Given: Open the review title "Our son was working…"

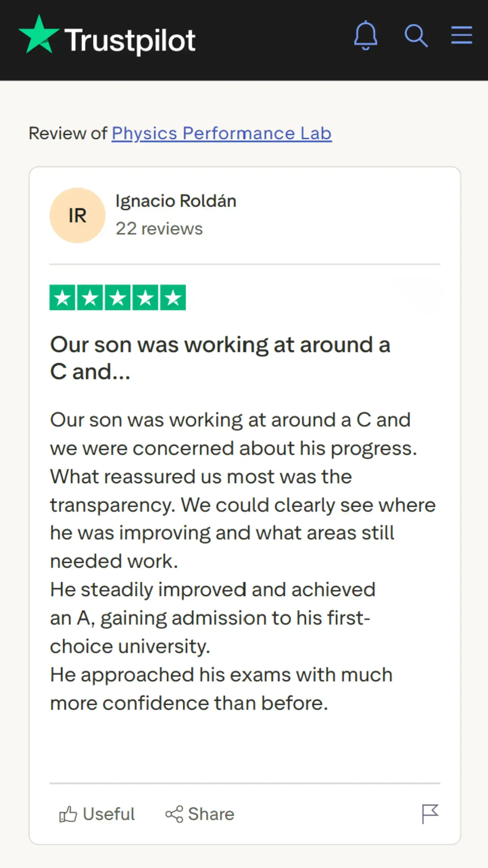Looking at the screenshot, I should point(220,358).
